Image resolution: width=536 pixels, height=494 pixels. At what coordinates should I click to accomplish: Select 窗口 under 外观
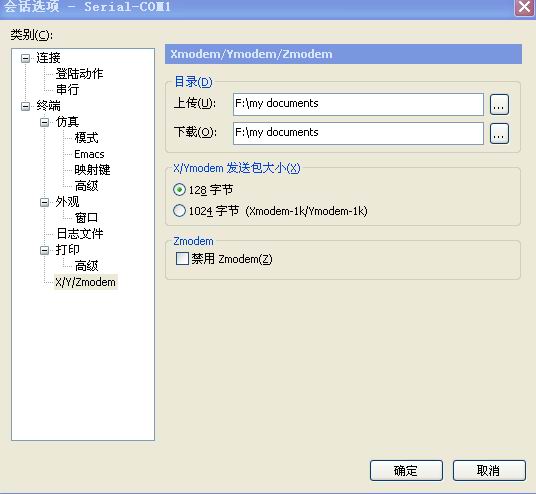[86, 218]
